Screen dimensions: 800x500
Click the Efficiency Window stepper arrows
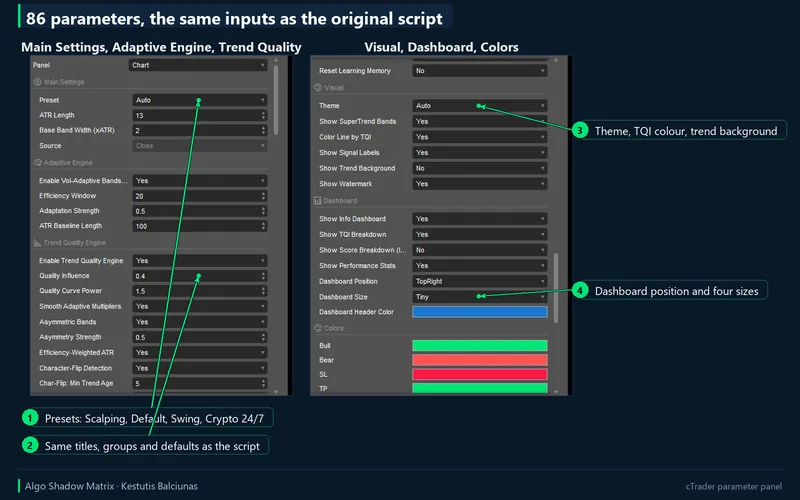263,196
